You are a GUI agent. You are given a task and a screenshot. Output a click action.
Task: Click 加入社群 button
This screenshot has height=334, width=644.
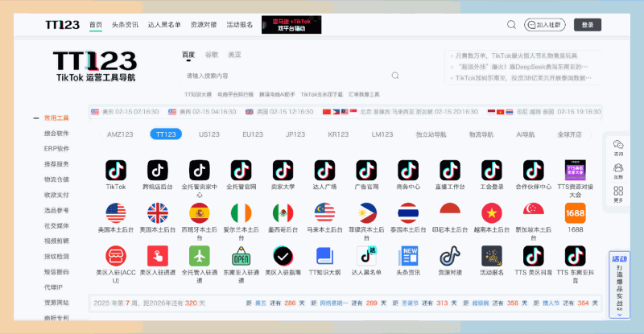[545, 25]
